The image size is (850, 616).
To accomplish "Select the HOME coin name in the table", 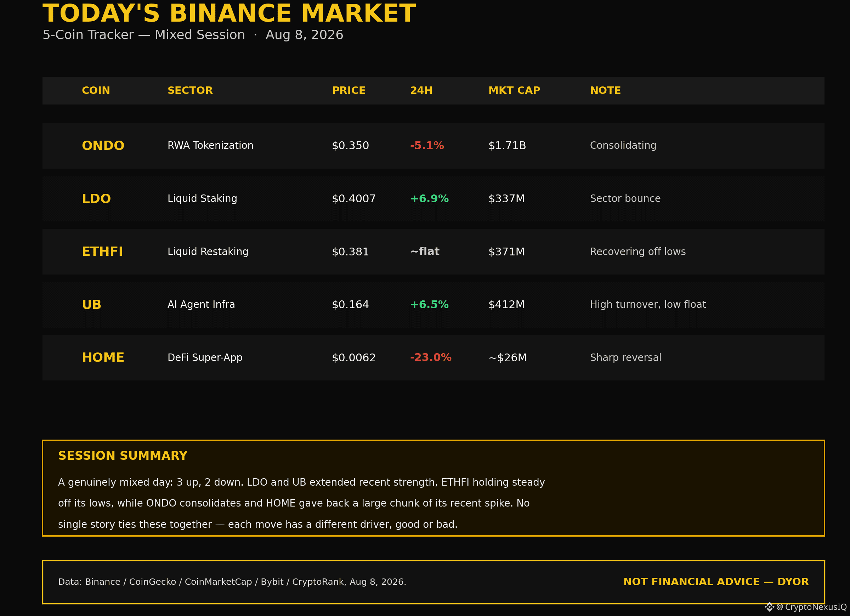I will click(x=103, y=358).
